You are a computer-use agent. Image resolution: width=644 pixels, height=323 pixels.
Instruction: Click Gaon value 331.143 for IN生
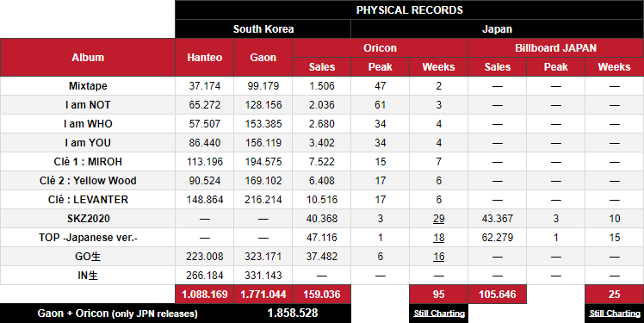[x=263, y=276]
